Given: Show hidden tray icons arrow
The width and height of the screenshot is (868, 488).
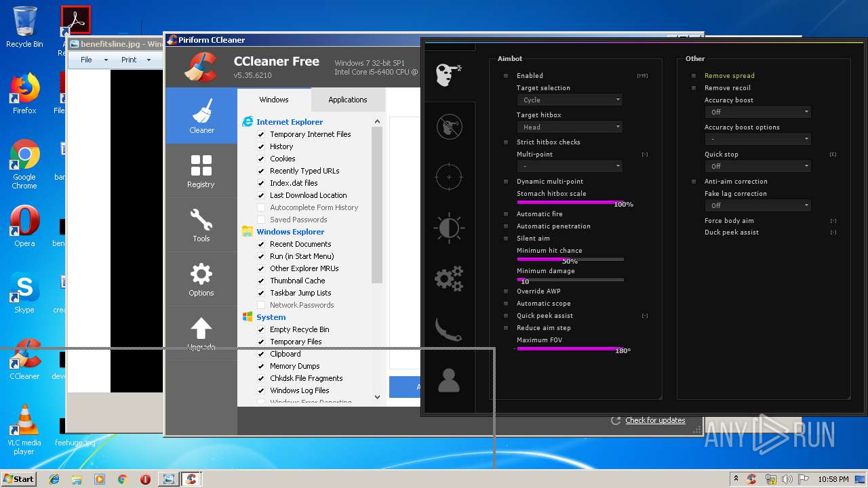Looking at the screenshot, I should coord(736,479).
